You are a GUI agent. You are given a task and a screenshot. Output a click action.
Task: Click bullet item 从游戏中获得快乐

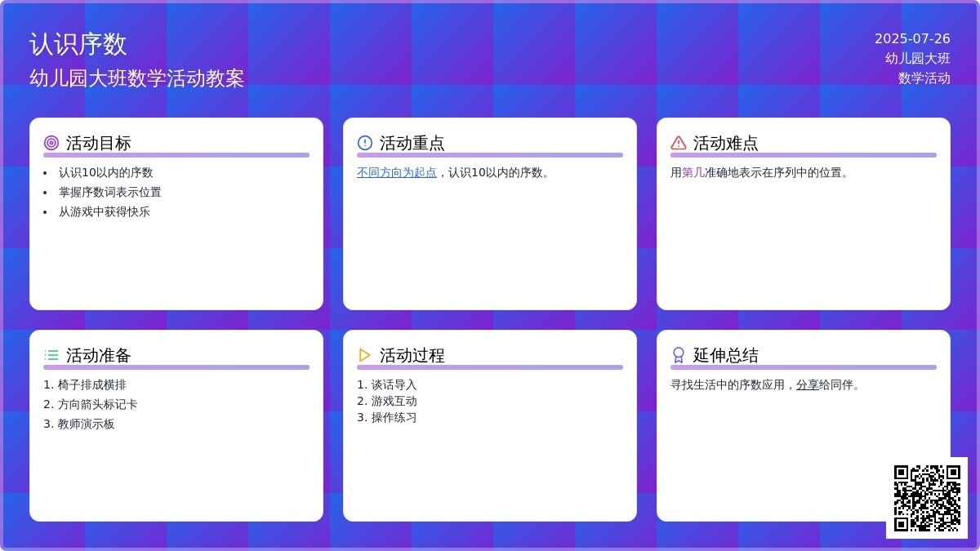coord(104,211)
